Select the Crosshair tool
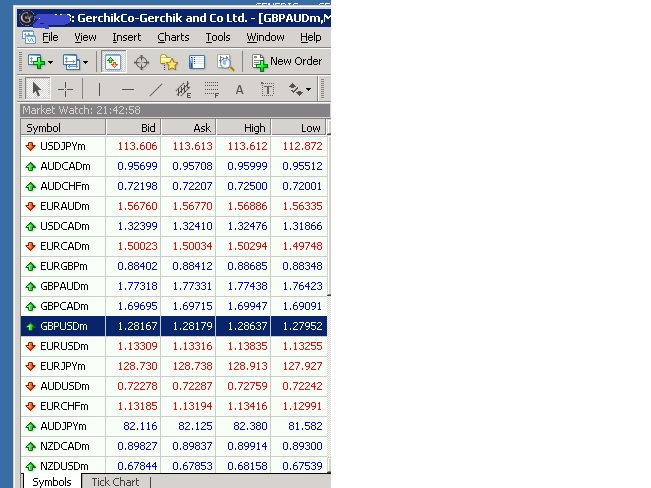The width and height of the screenshot is (651, 488). (x=65, y=89)
